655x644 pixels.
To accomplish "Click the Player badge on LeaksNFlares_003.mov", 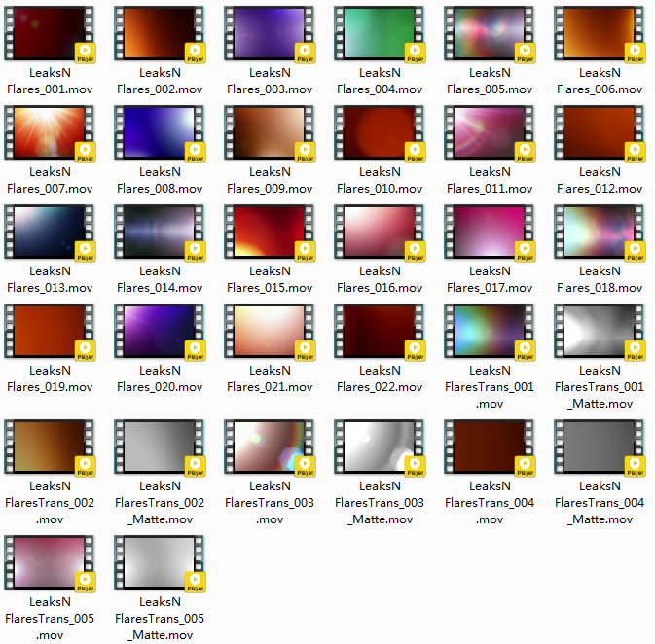I will click(x=306, y=53).
